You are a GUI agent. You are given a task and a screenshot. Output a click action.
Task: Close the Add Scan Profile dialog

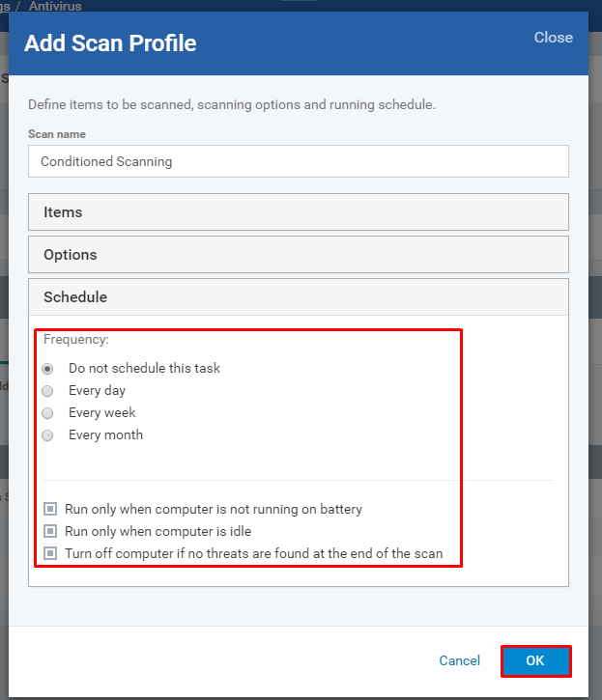pos(554,38)
